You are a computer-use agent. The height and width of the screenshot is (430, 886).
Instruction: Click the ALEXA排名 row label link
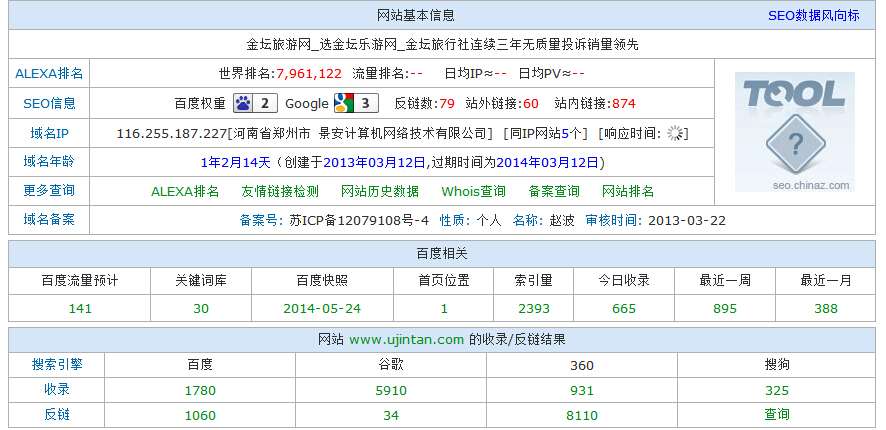[x=49, y=73]
